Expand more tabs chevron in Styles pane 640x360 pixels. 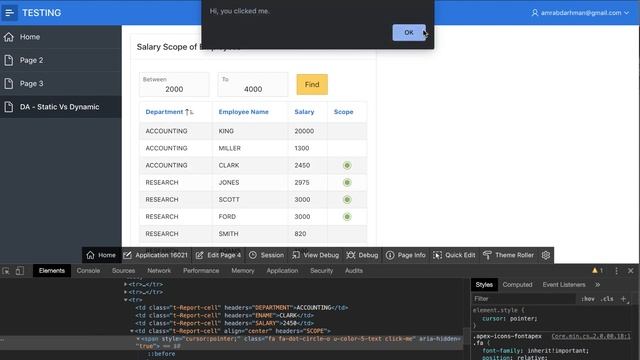[x=598, y=284]
